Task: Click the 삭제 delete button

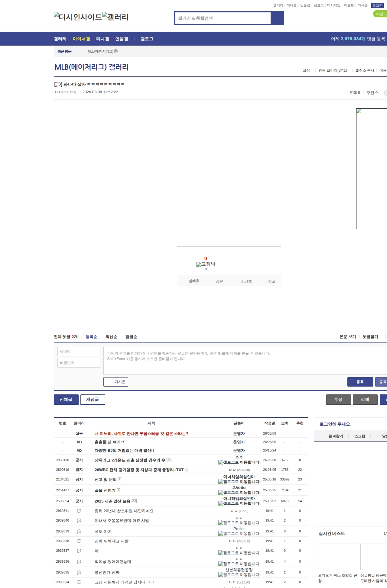Action: point(365,400)
